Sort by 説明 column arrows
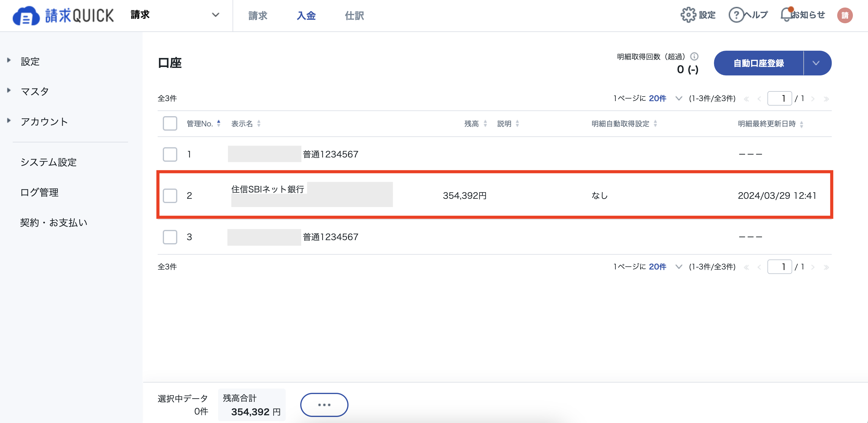Image resolution: width=868 pixels, height=423 pixels. pos(517,123)
